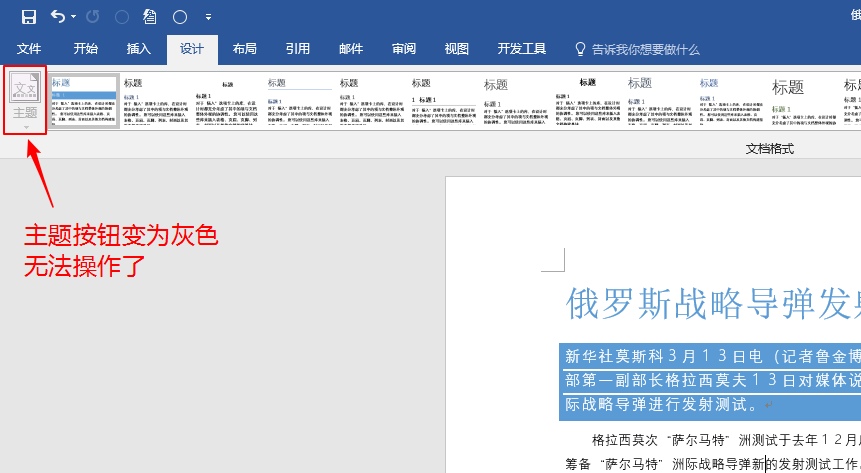The image size is (861, 473).
Task: Apply the style set with underlined blue 标题
Action: (x=299, y=101)
